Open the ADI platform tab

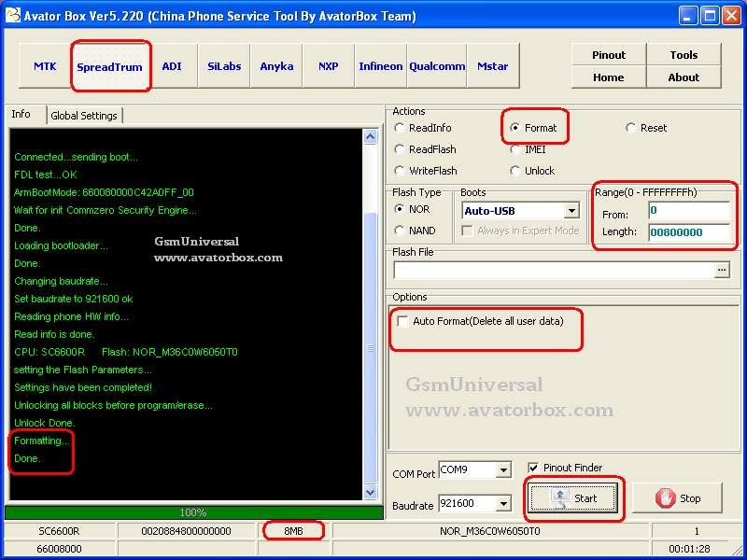(x=172, y=66)
